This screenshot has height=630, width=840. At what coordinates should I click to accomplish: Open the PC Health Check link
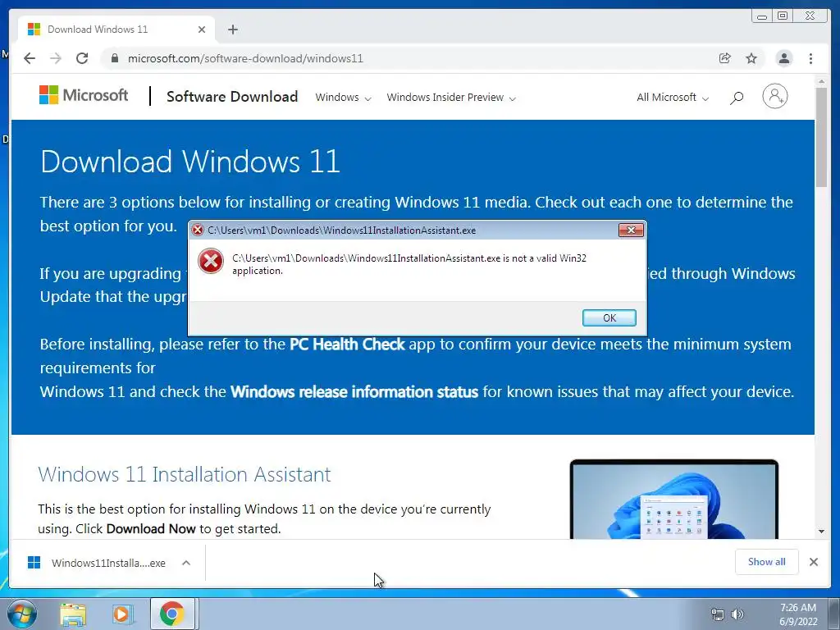[347, 344]
